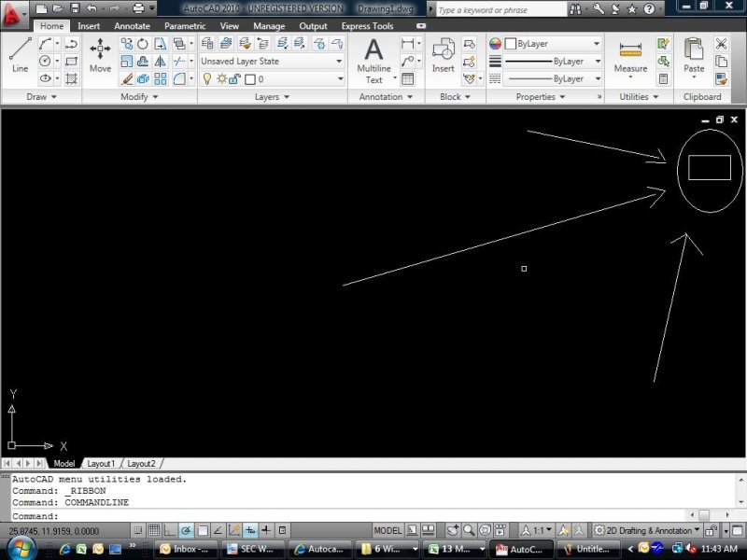Click the Plot printer icon
The image size is (747, 560).
click(x=138, y=8)
